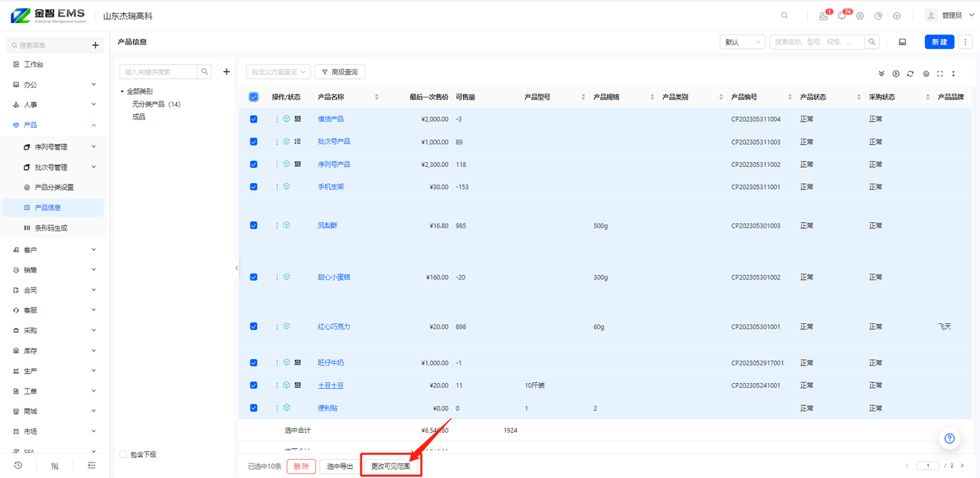The image size is (980, 478).
Task: Click the 删除 button
Action: (x=302, y=466)
